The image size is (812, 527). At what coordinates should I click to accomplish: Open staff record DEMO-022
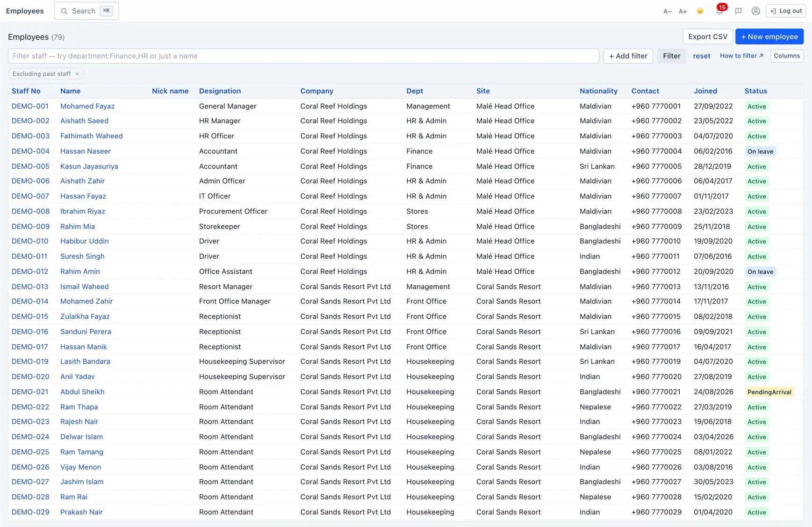click(x=30, y=407)
